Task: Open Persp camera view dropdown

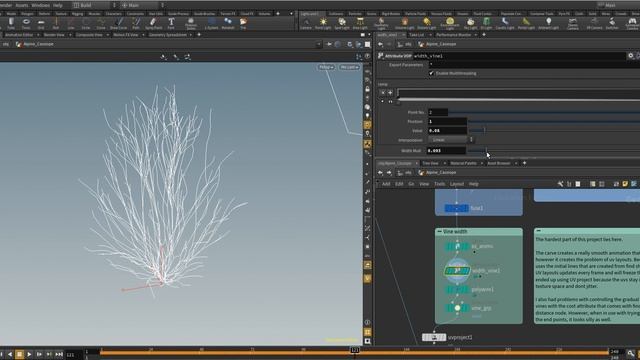Action: 326,67
